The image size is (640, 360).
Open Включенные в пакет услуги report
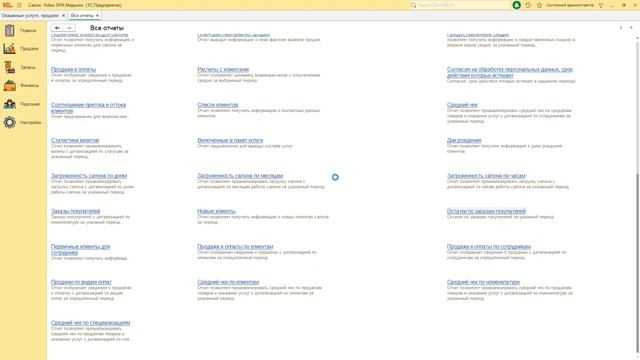tap(230, 140)
